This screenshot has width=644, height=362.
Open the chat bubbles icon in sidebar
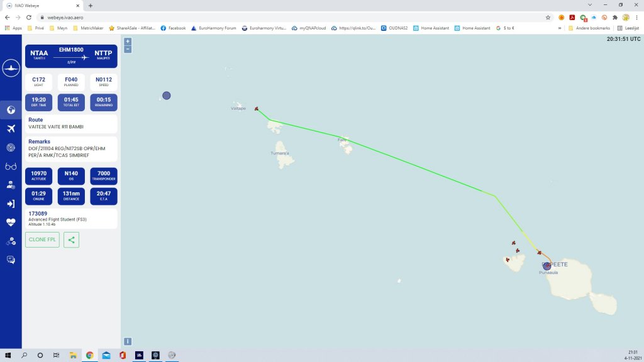11,260
